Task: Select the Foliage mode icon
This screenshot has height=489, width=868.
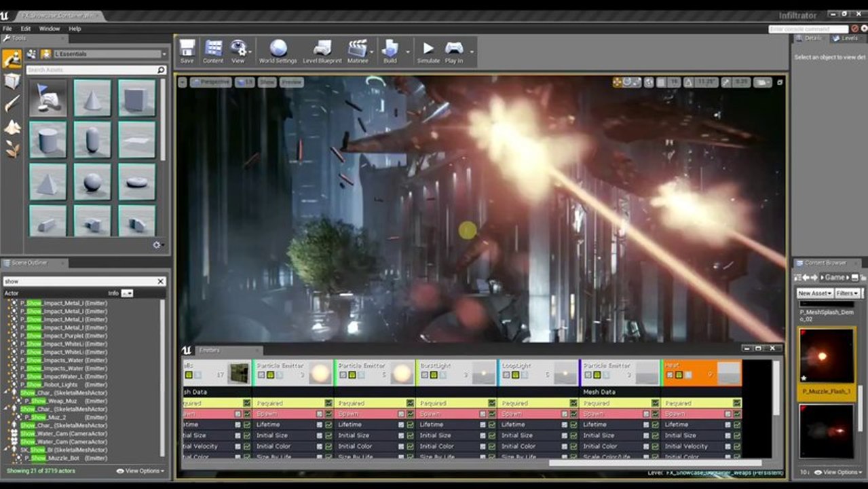Action: point(12,149)
